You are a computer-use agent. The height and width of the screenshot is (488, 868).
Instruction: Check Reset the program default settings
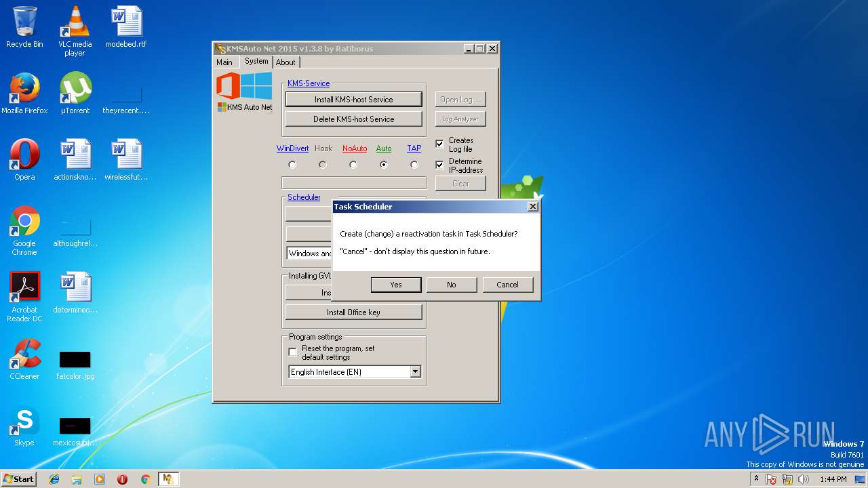click(293, 352)
